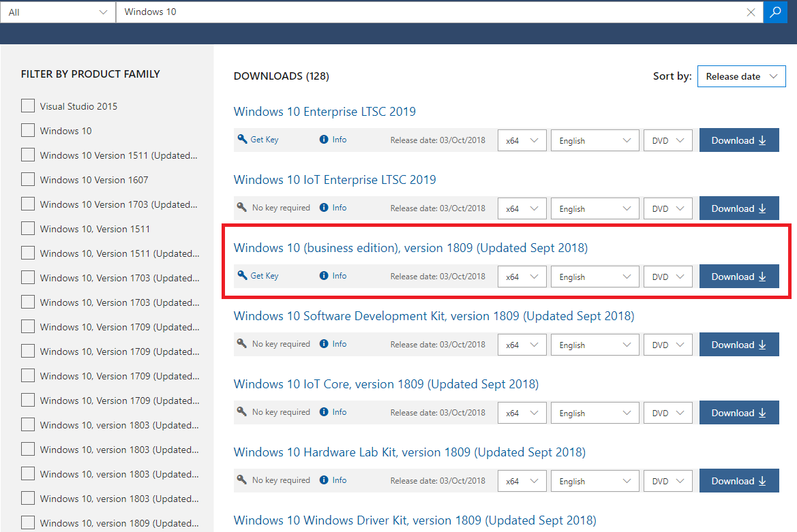Open Windows 10 Hardware Lab Kit title link

point(410,452)
